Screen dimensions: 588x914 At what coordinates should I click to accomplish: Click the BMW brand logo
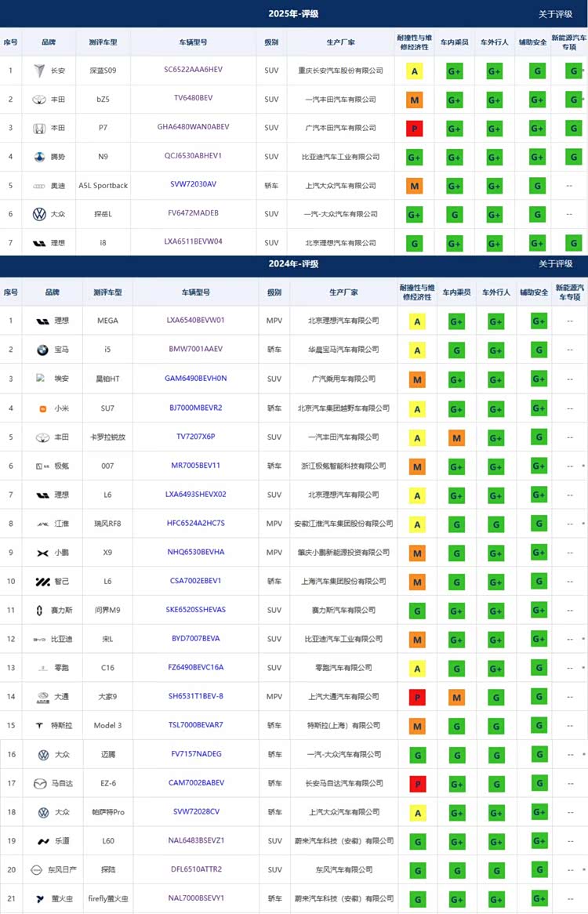point(42,350)
